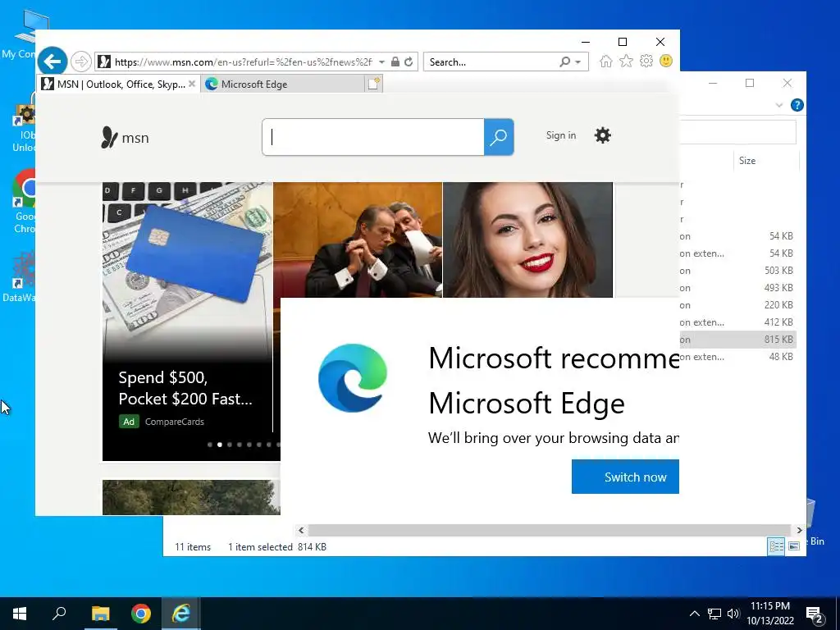Open the smiling woman news image
Screen dimensions: 840x630
click(x=527, y=240)
